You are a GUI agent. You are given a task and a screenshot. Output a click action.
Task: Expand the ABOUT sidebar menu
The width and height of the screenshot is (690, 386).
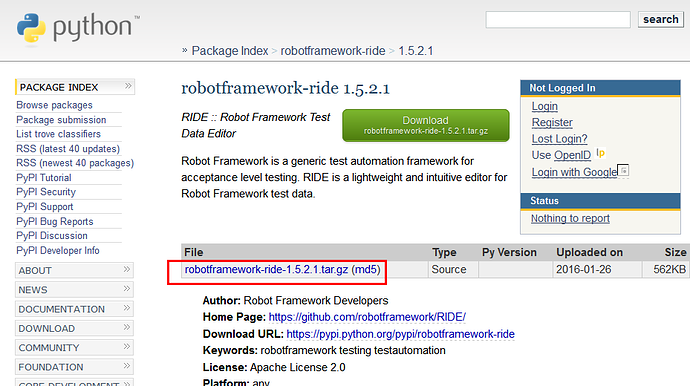click(x=74, y=270)
